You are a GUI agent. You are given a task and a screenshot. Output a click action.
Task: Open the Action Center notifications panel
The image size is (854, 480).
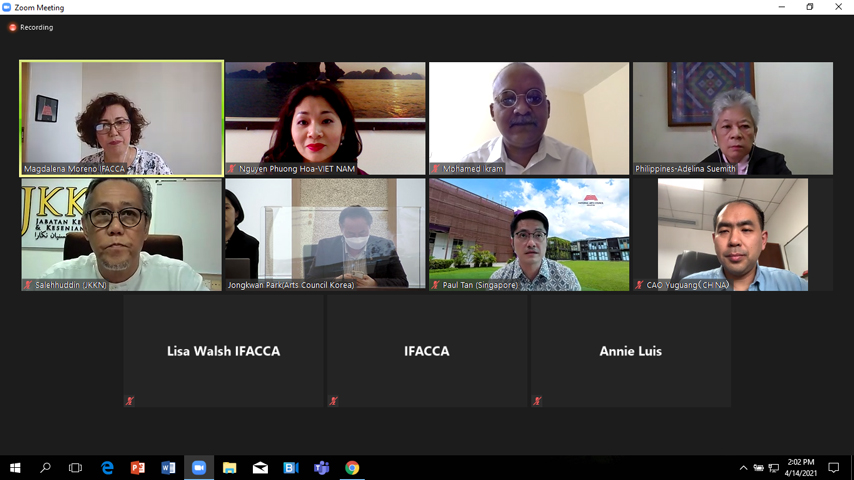pyautogui.click(x=834, y=467)
